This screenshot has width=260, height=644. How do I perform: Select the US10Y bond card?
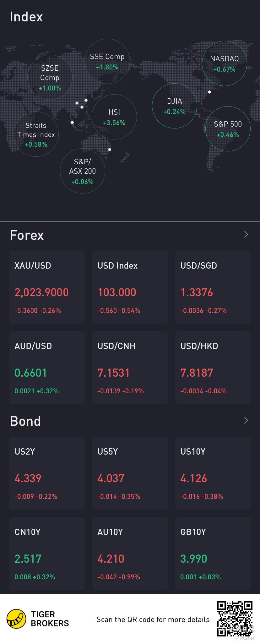(x=213, y=473)
